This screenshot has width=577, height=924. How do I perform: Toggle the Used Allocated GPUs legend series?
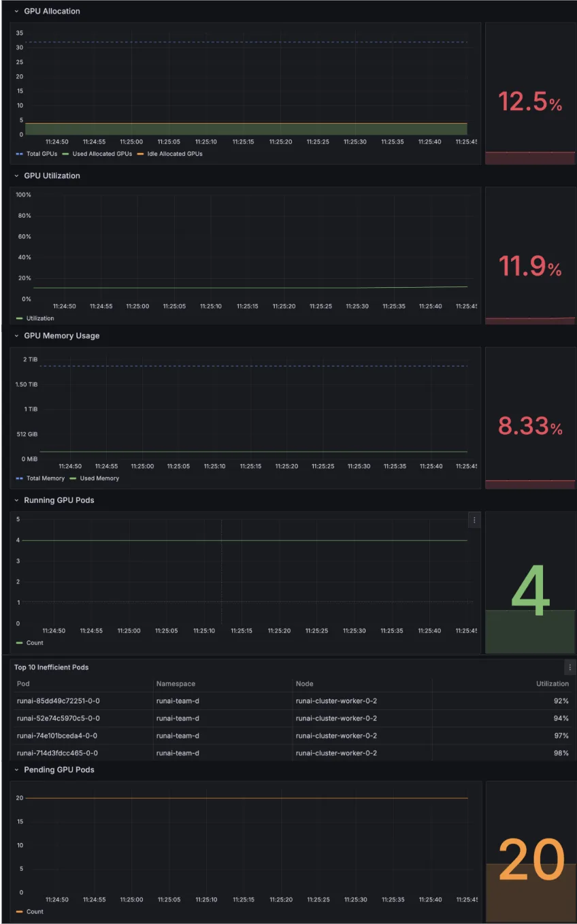(x=102, y=154)
